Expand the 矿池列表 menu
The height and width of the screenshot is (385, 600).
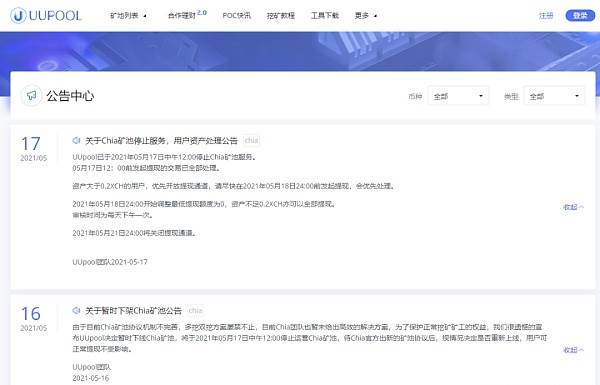coord(128,16)
